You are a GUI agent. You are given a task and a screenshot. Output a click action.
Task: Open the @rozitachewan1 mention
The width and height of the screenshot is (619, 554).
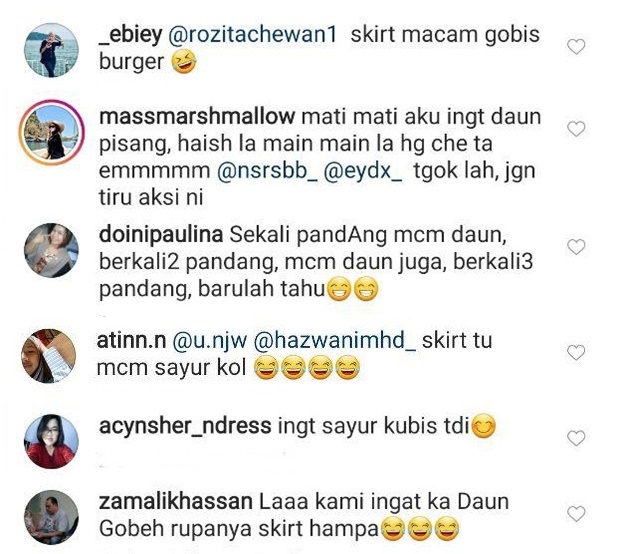pyautogui.click(x=253, y=35)
